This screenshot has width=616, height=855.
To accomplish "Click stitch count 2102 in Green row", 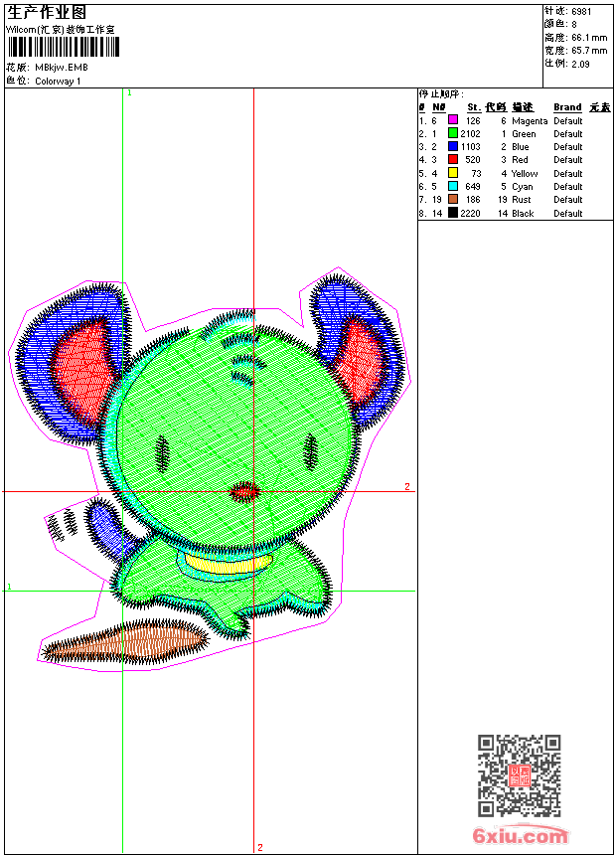I will click(471, 133).
